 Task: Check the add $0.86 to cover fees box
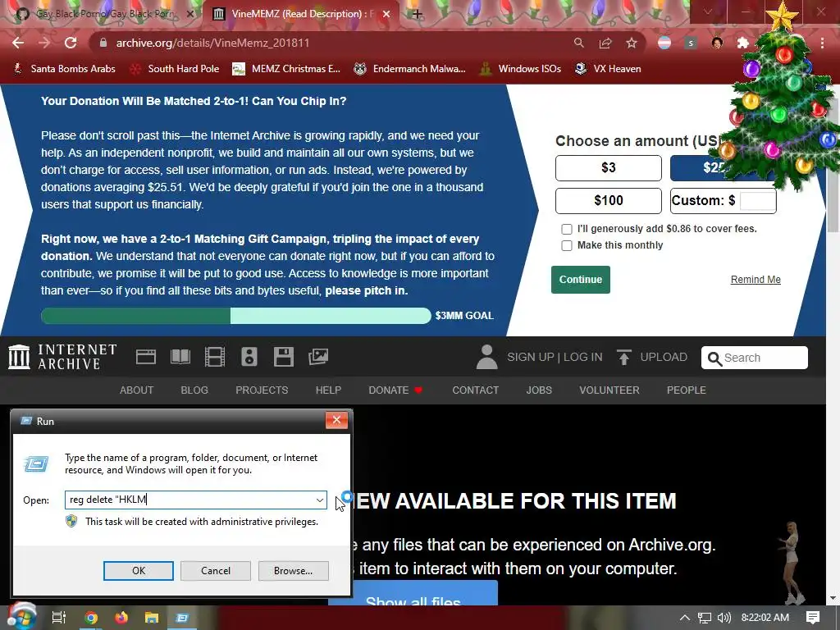click(567, 230)
